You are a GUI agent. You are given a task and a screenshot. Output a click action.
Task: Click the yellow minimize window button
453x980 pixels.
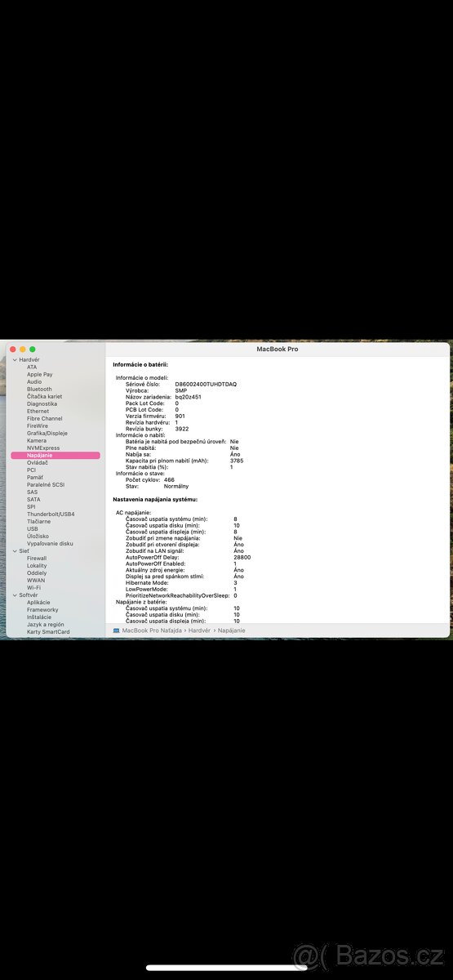click(22, 350)
